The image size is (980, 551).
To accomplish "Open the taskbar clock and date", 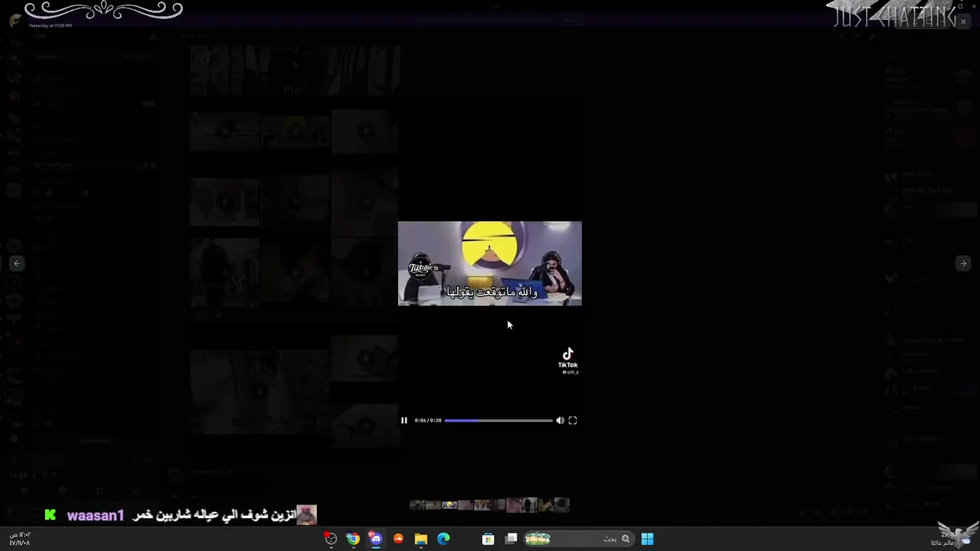I will [20, 539].
